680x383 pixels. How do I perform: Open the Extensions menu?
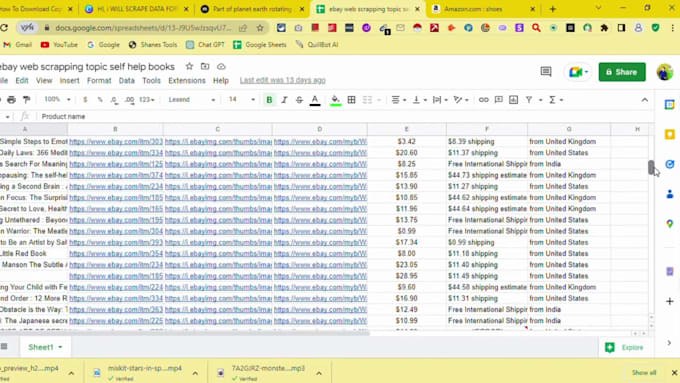(x=187, y=81)
